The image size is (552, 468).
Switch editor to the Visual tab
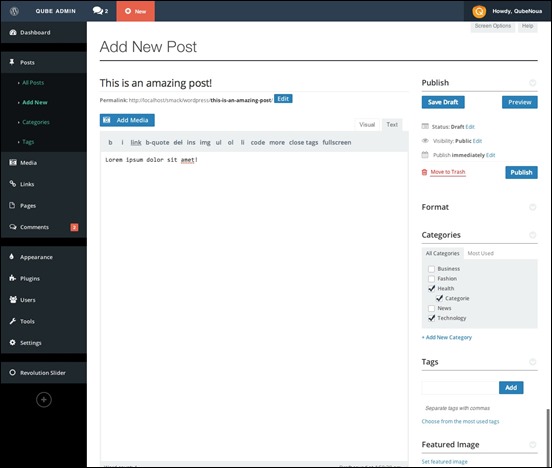click(367, 125)
